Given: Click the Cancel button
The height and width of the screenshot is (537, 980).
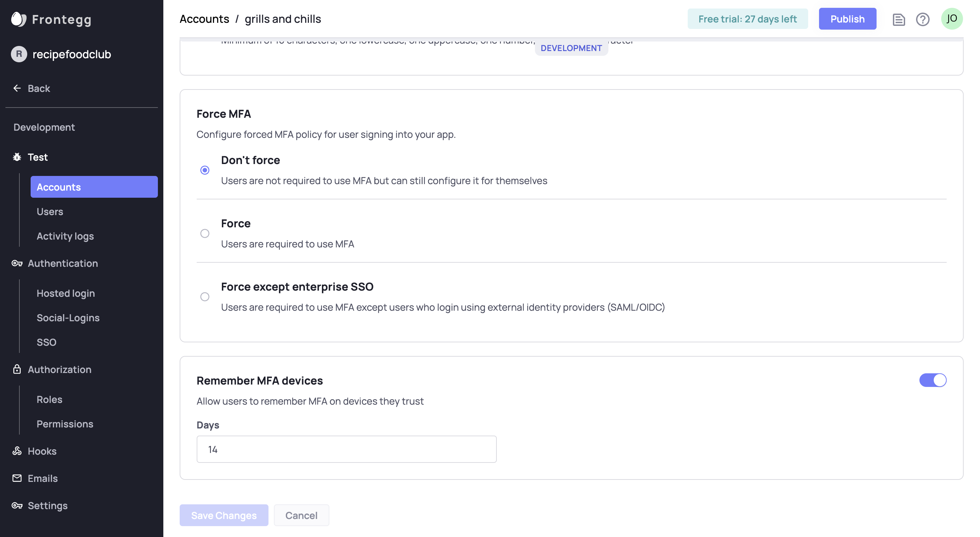Looking at the screenshot, I should 301,515.
